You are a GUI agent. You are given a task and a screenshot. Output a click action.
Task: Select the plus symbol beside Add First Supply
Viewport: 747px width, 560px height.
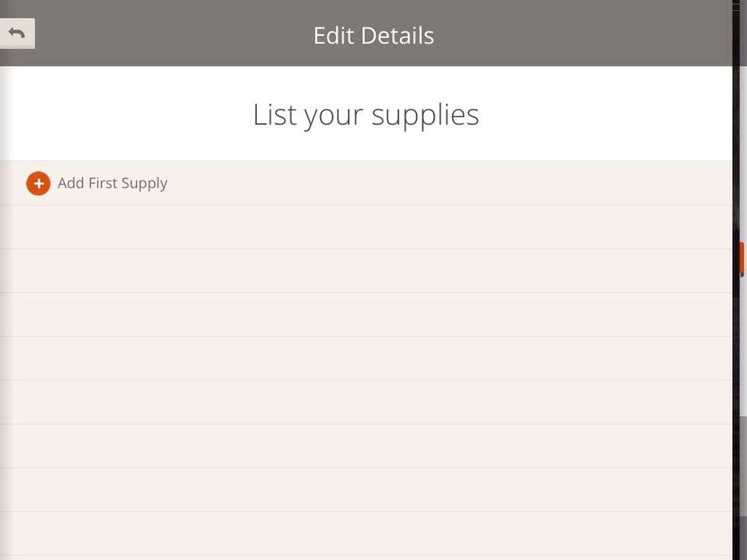38,183
